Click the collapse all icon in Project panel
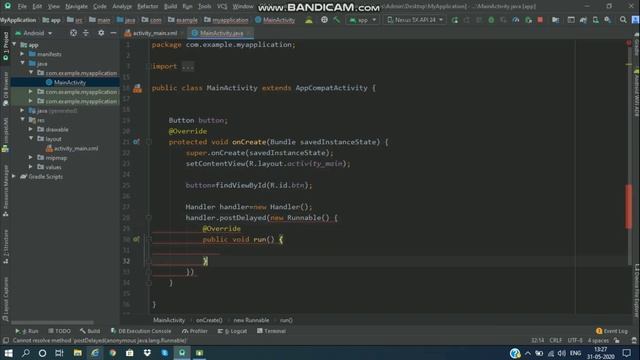Viewport: 640px width, 360px height. point(86,33)
